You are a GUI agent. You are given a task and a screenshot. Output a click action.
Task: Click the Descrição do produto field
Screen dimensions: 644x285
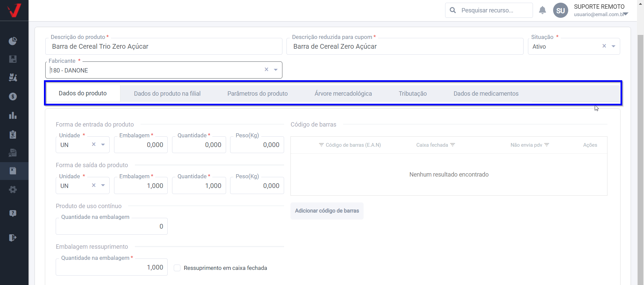pyautogui.click(x=164, y=46)
